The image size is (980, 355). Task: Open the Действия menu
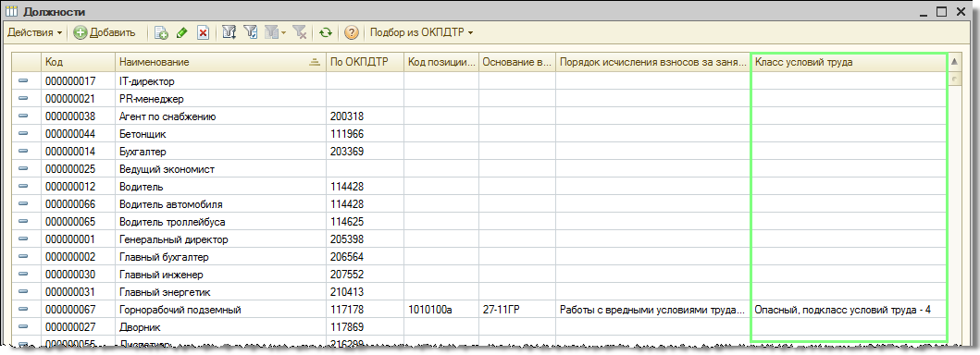pos(34,33)
